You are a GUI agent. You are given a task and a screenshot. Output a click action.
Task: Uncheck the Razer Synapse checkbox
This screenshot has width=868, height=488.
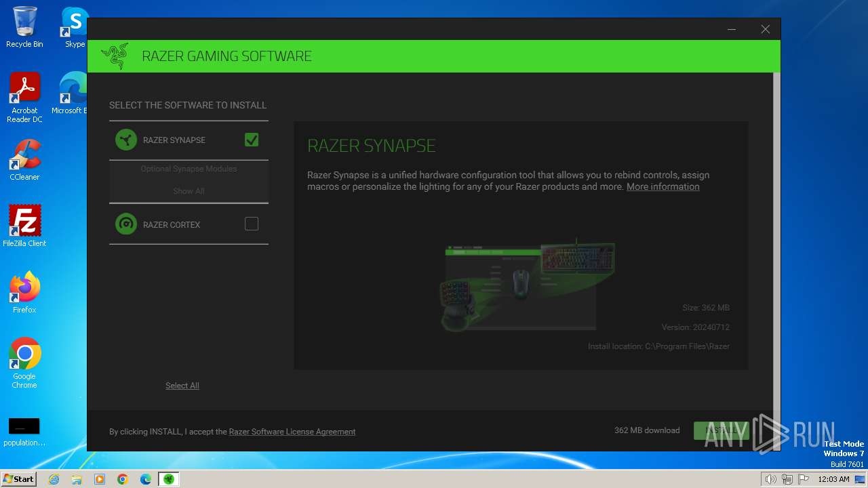(x=252, y=140)
